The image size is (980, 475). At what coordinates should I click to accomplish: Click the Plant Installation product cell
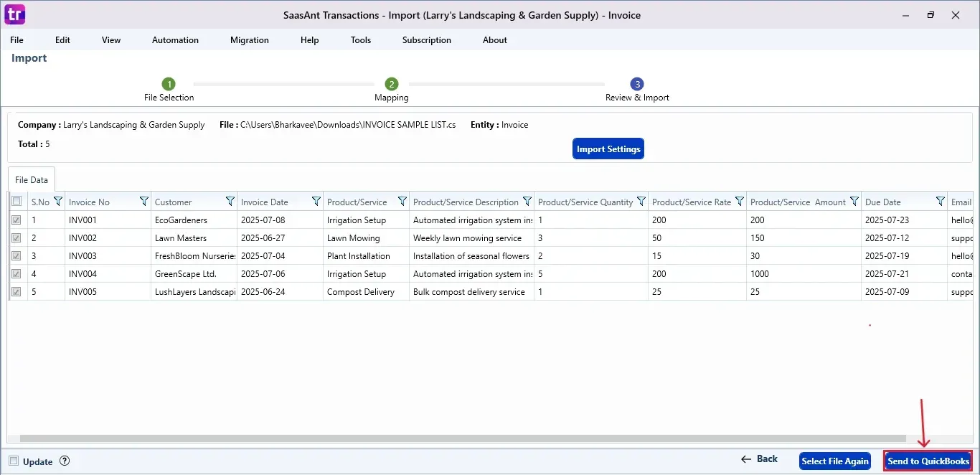(x=366, y=256)
